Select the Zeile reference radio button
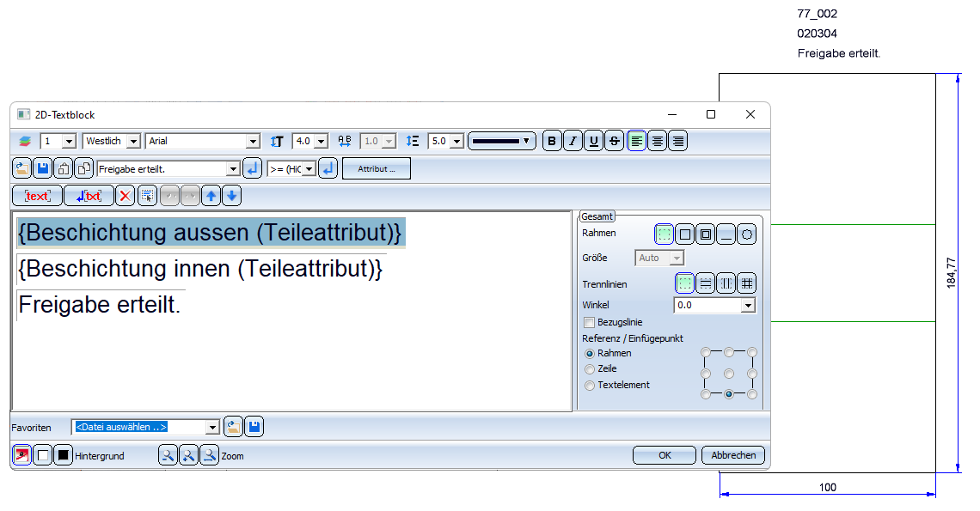The width and height of the screenshot is (980, 511). click(x=590, y=369)
